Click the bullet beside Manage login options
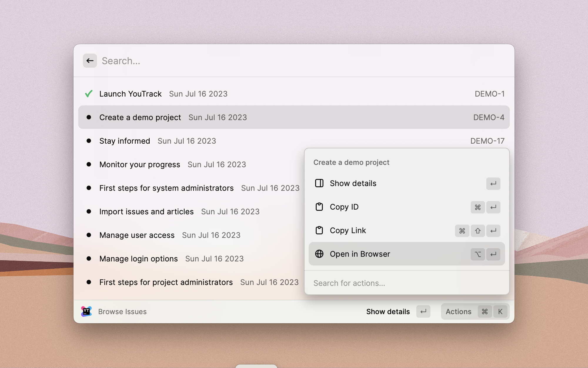 point(89,258)
